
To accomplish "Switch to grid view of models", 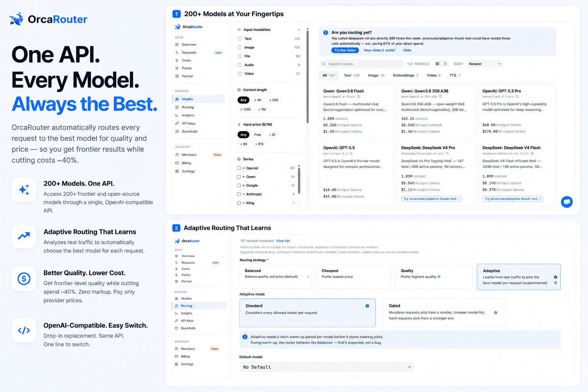I will click(437, 64).
